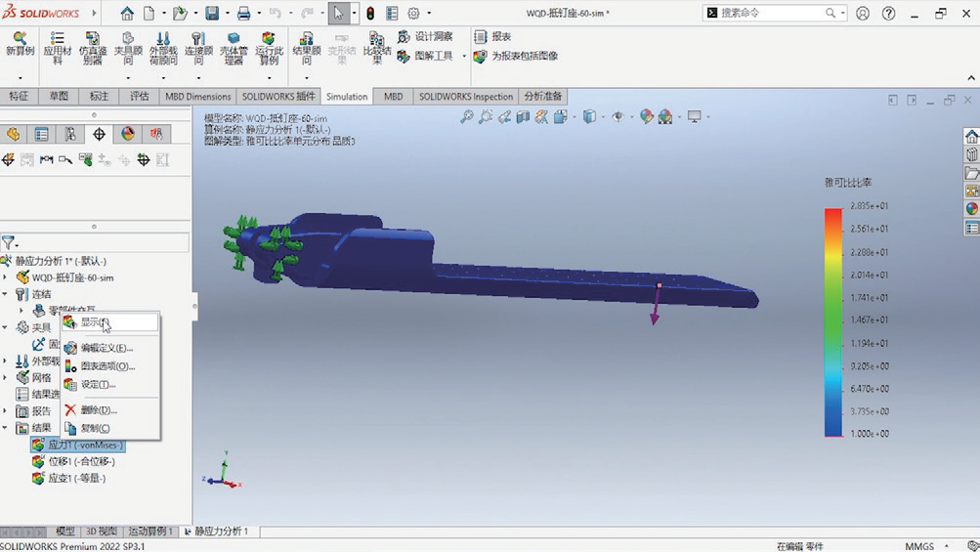The image size is (980, 552).
Task: Open 应用材料 (Apply Material) tool
Action: [x=57, y=45]
